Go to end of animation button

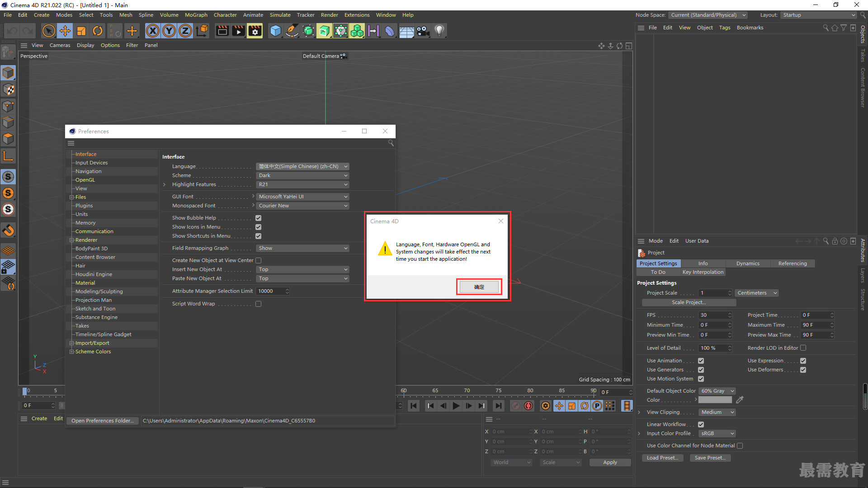click(x=498, y=406)
